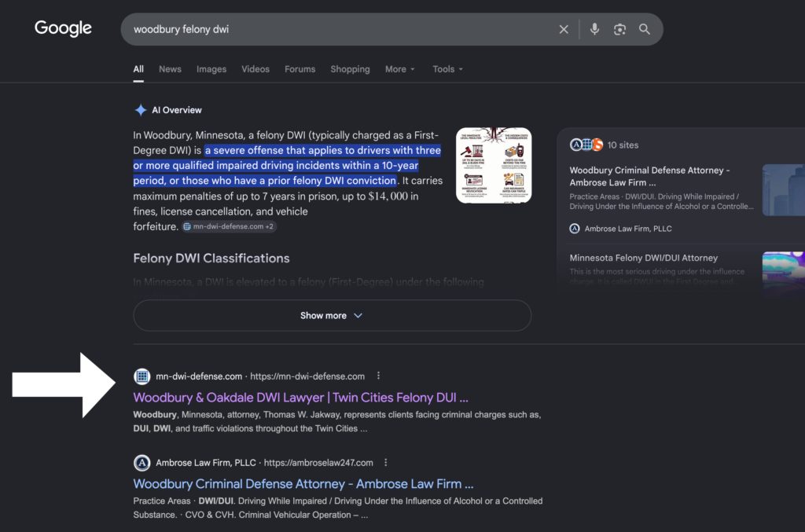Open Woodbury Criminal Defense Attorney result title
Image resolution: width=805 pixels, height=532 pixels.
[303, 484]
